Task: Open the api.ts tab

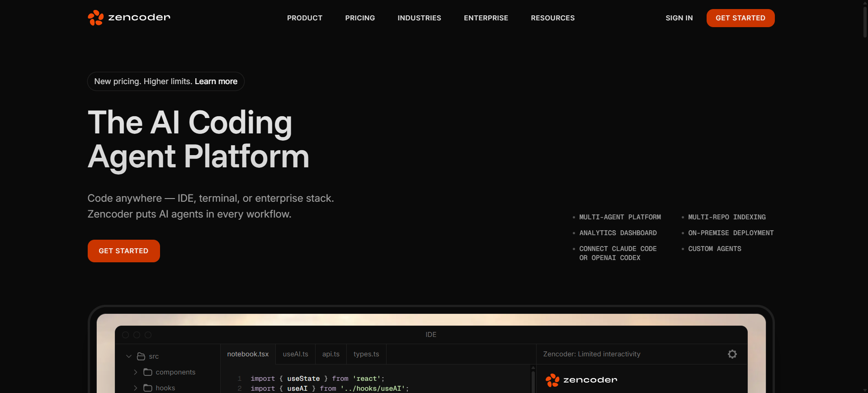Action: (x=330, y=354)
